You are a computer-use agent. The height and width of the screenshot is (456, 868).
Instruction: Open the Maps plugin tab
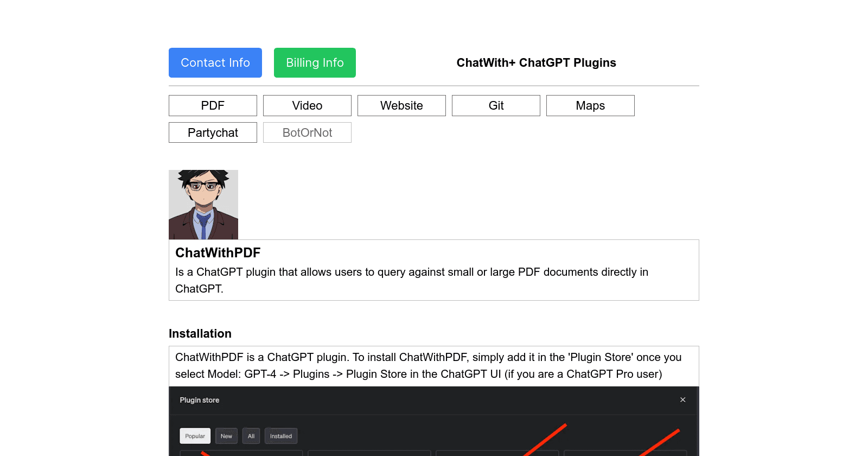coord(590,105)
